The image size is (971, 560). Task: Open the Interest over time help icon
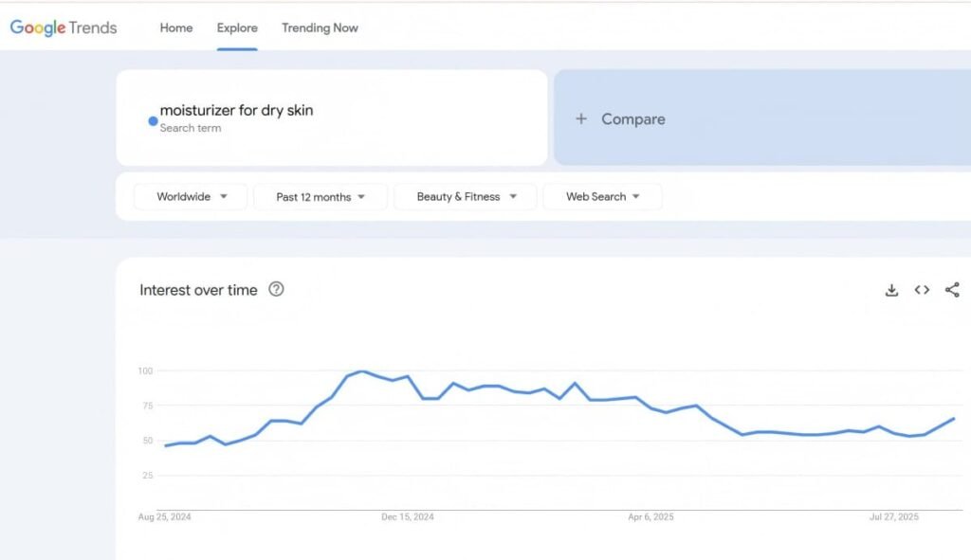point(276,289)
